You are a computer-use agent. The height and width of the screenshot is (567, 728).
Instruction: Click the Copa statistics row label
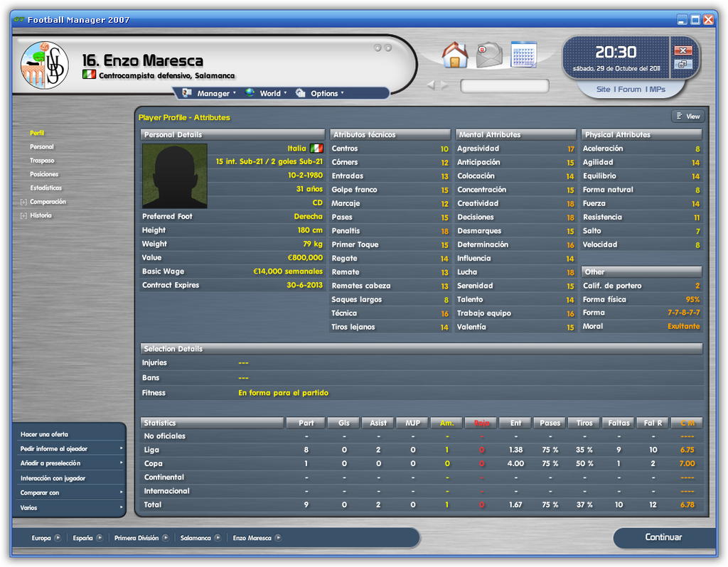[154, 463]
